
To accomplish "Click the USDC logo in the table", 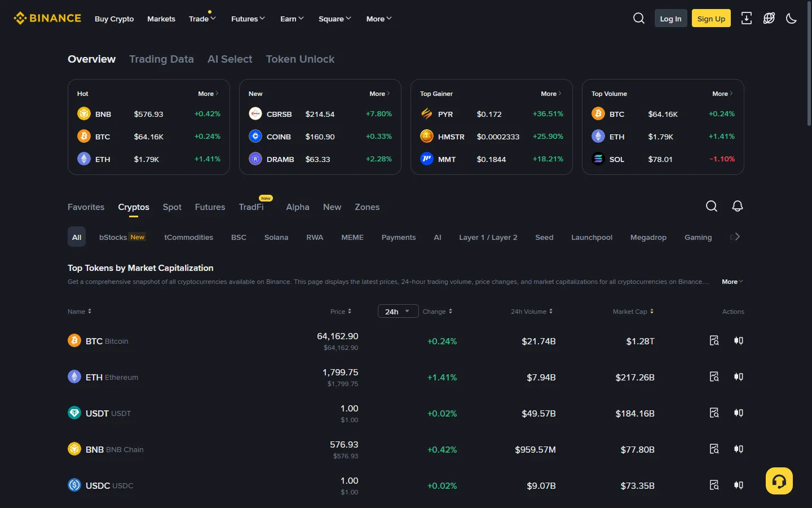I will (74, 485).
